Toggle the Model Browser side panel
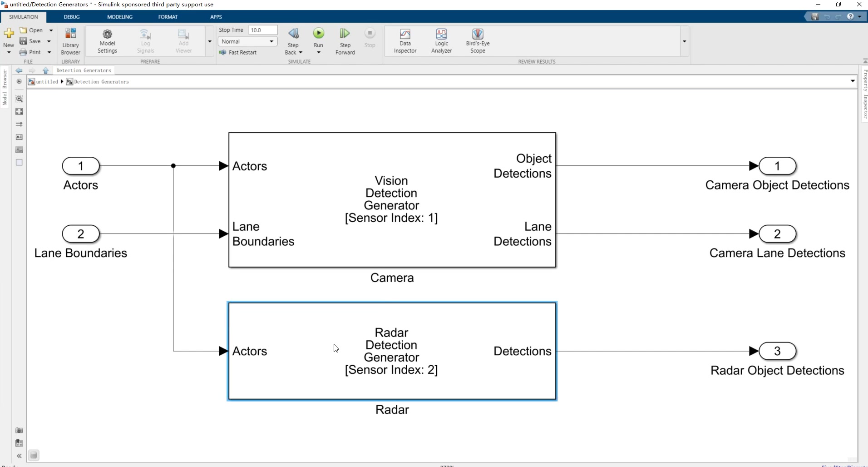The image size is (868, 467). point(5,86)
